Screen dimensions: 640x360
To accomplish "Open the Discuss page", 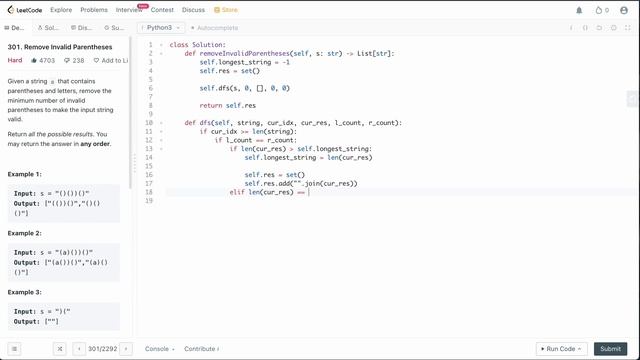I will 193,10.
